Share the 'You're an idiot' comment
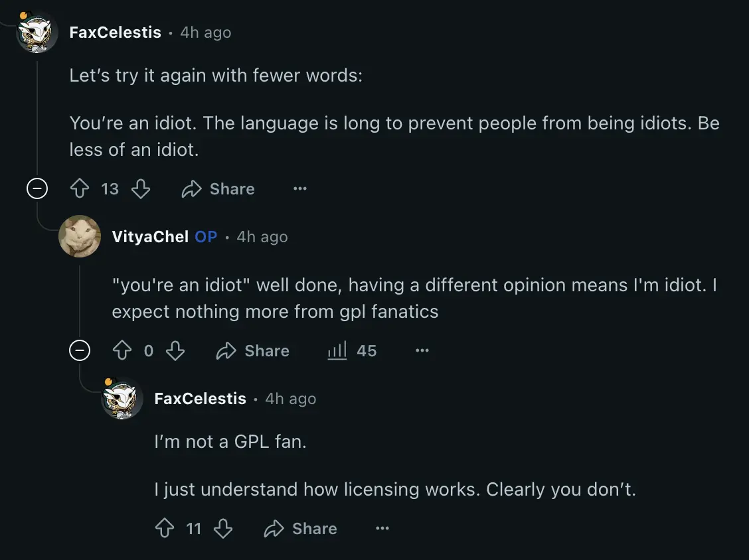The image size is (749, 560). click(x=218, y=188)
